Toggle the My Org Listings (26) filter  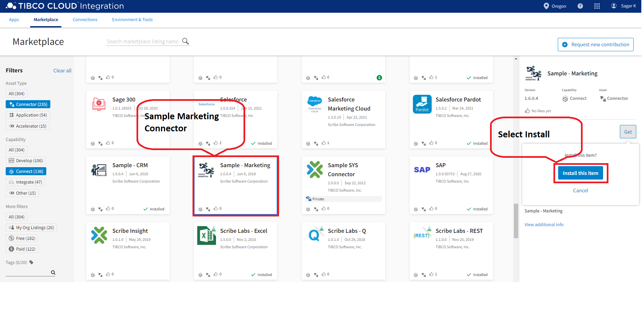[31, 227]
